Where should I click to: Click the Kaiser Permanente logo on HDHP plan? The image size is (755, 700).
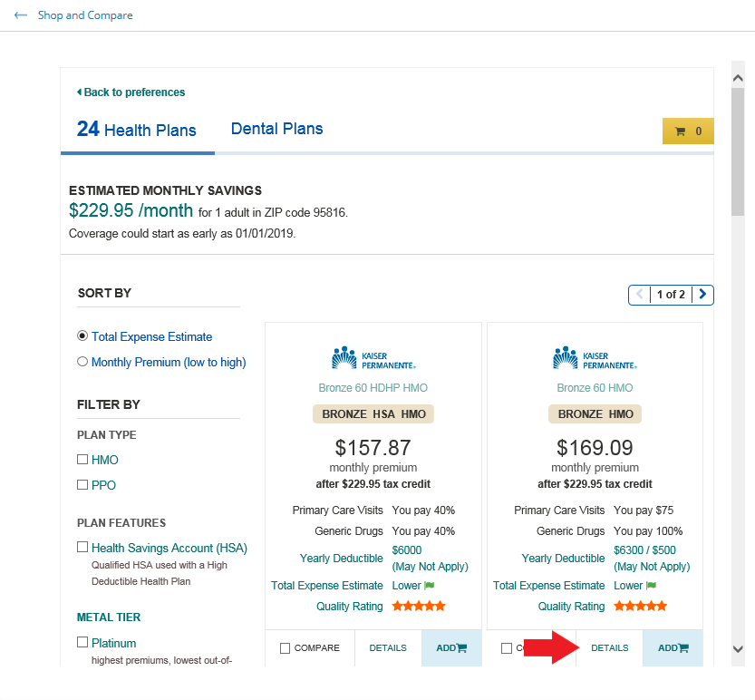coord(373,358)
